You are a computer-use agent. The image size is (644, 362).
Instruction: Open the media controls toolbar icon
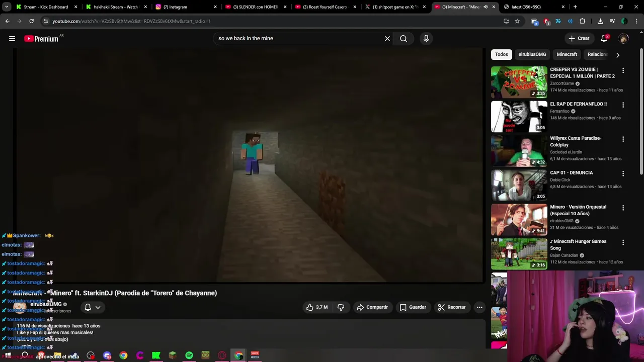tap(612, 21)
